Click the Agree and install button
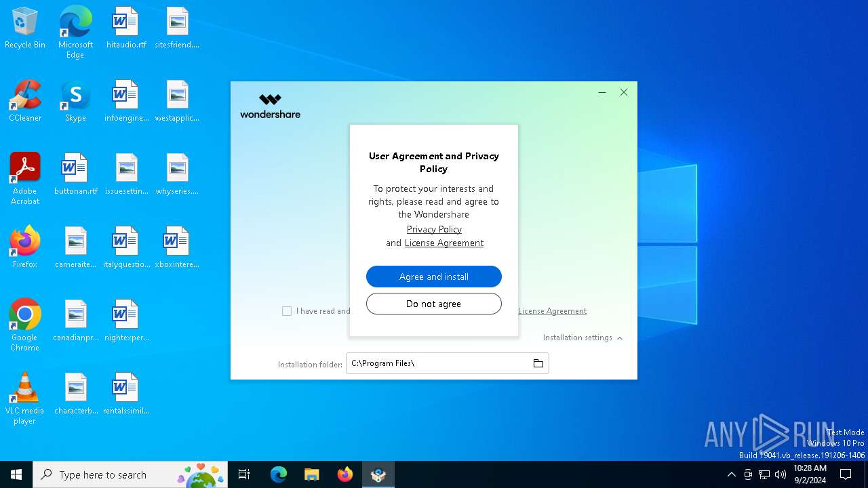The width and height of the screenshot is (868, 488). point(434,277)
